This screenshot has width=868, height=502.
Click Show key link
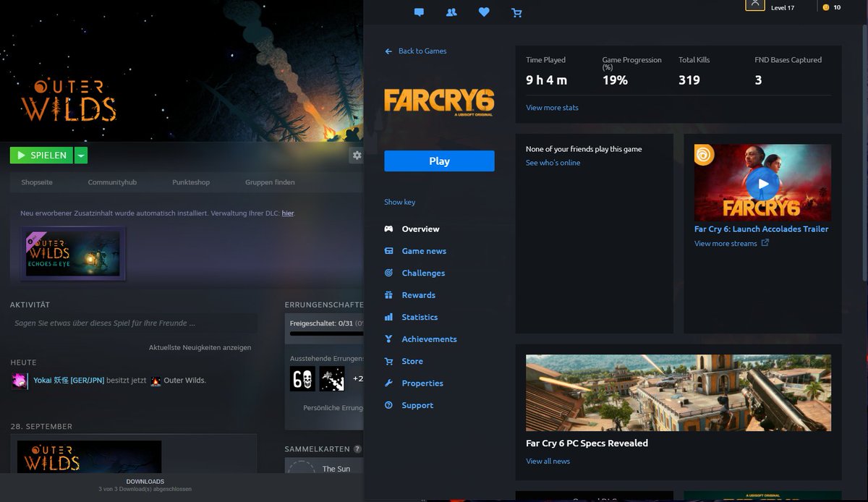[399, 202]
